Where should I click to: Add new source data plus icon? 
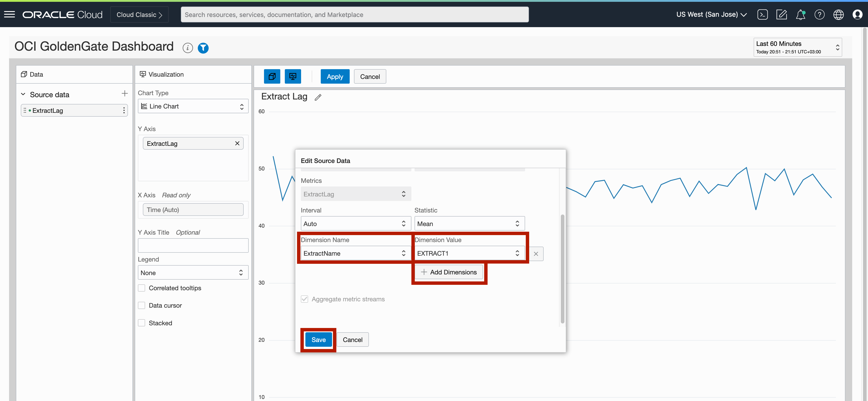tap(125, 93)
